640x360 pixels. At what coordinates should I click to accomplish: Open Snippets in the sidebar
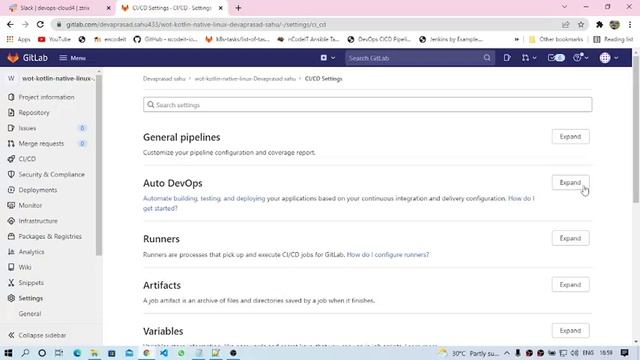[x=31, y=283]
